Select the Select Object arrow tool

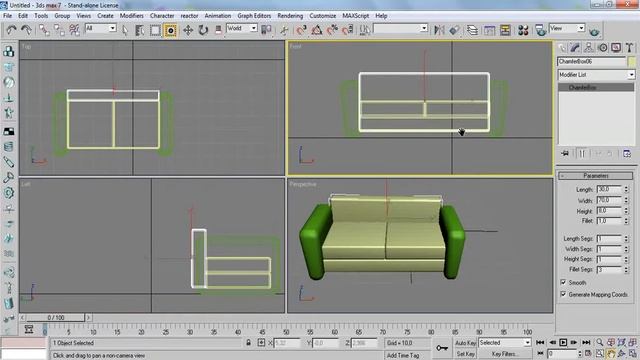[x=125, y=30]
